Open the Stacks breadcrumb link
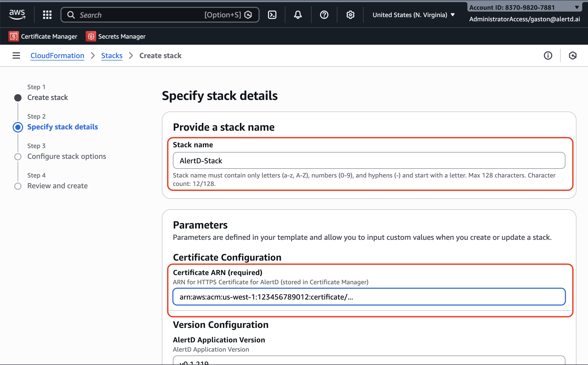The image size is (588, 365). [x=112, y=55]
